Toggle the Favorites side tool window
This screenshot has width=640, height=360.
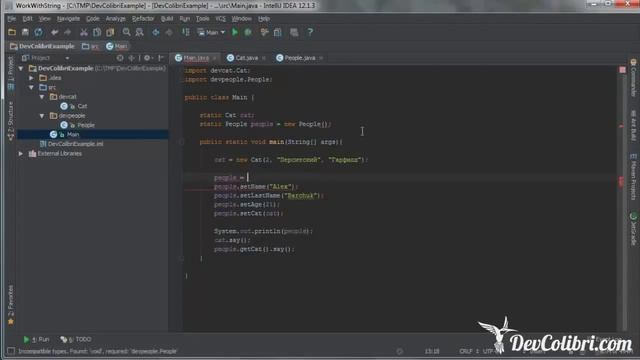point(11,304)
